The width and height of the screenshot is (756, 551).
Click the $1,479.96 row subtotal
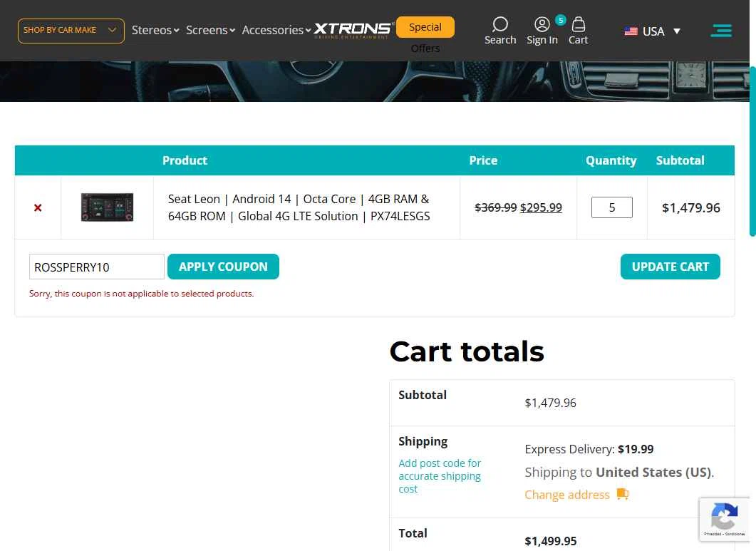tap(691, 208)
